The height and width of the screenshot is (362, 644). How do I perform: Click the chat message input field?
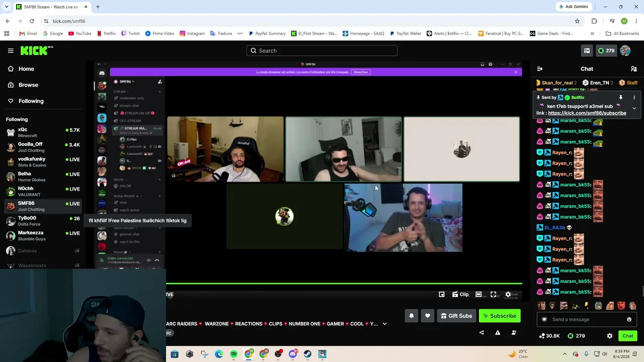pyautogui.click(x=587, y=319)
